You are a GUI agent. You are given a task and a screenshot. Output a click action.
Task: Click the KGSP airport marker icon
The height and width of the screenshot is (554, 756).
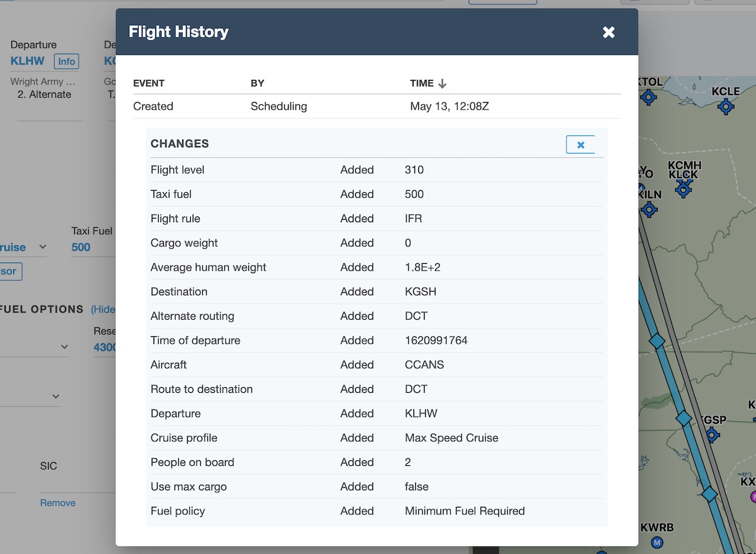713,434
